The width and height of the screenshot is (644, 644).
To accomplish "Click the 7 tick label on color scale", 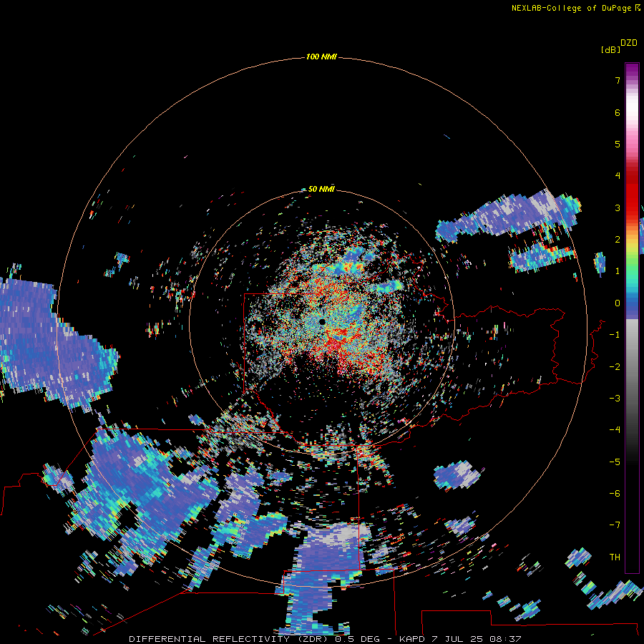I will coord(618,80).
